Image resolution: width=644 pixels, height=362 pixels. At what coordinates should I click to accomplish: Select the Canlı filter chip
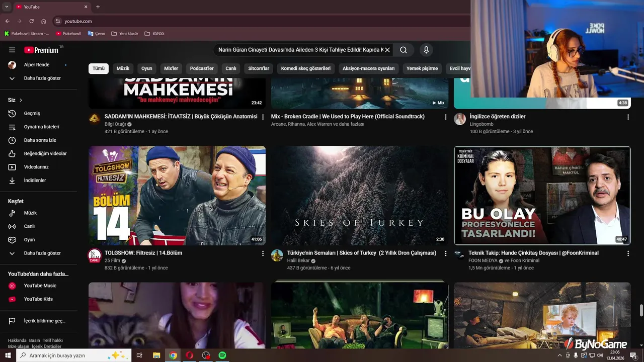tap(231, 68)
